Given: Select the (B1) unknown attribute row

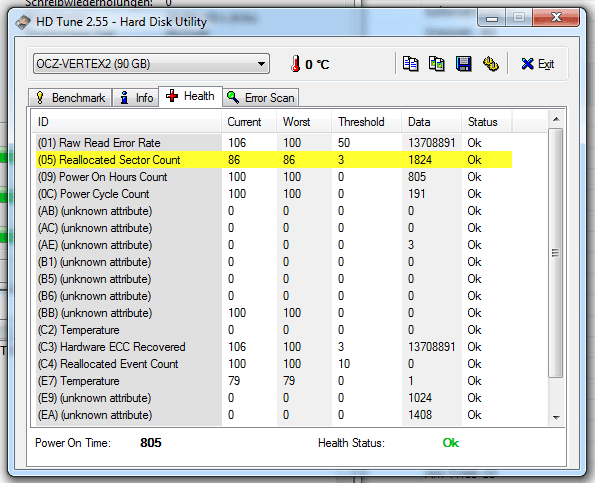Looking at the screenshot, I should click(274, 262).
